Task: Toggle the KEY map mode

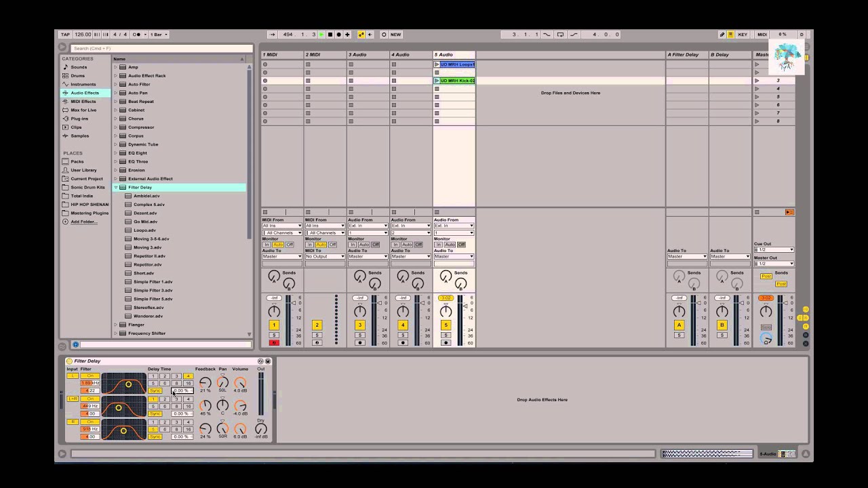Action: 743,35
